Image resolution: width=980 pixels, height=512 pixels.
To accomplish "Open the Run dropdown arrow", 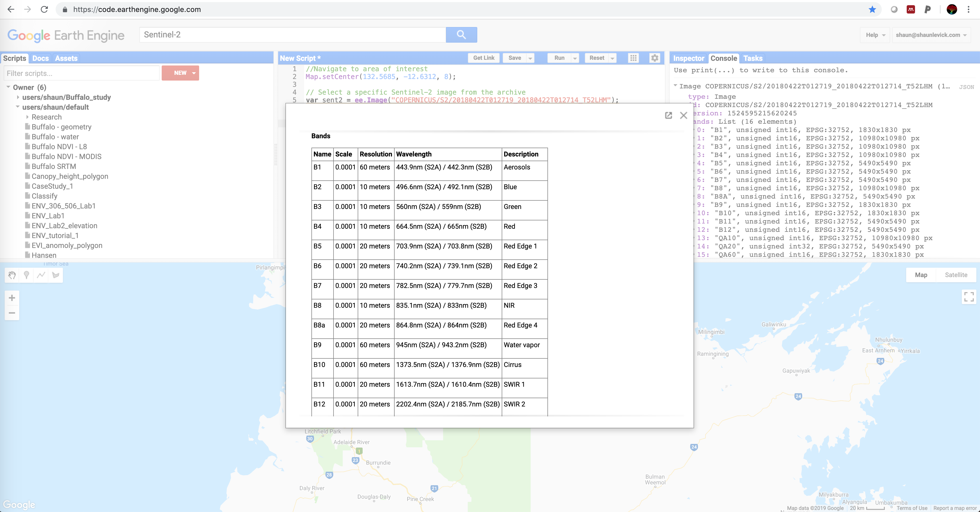I will pyautogui.click(x=575, y=58).
